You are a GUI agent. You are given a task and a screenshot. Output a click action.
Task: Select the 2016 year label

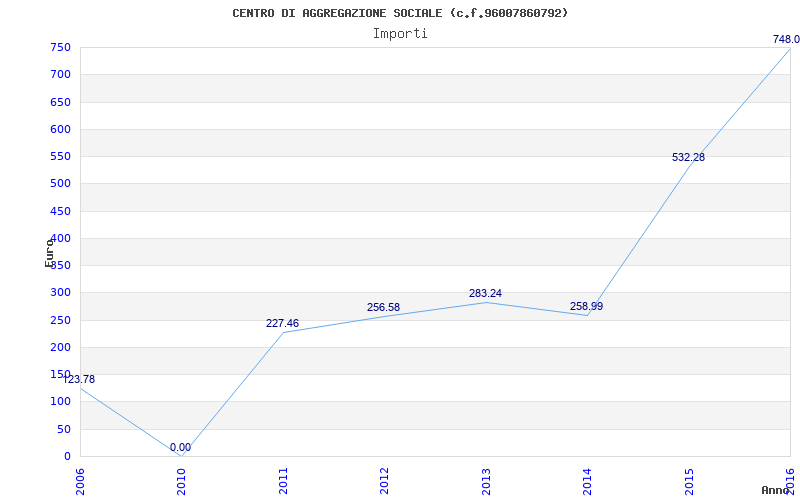point(790,481)
